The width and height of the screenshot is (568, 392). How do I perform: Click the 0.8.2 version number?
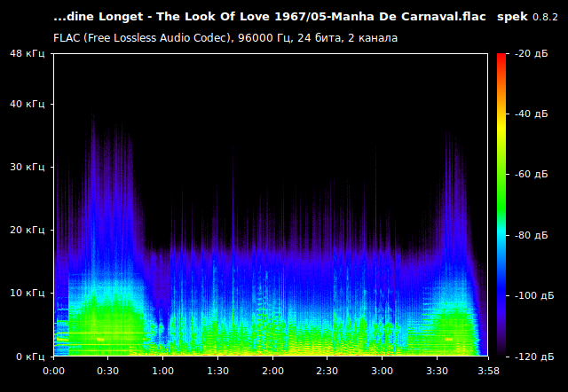coord(545,18)
